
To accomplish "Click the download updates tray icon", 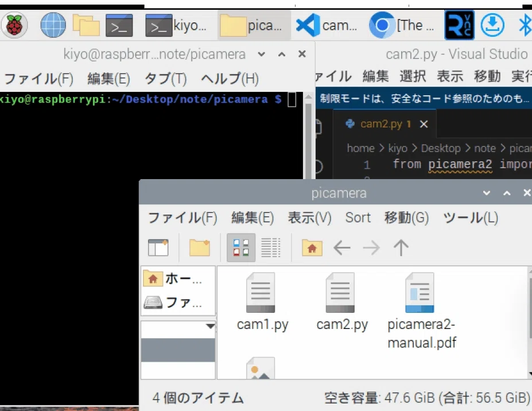I will tap(492, 25).
